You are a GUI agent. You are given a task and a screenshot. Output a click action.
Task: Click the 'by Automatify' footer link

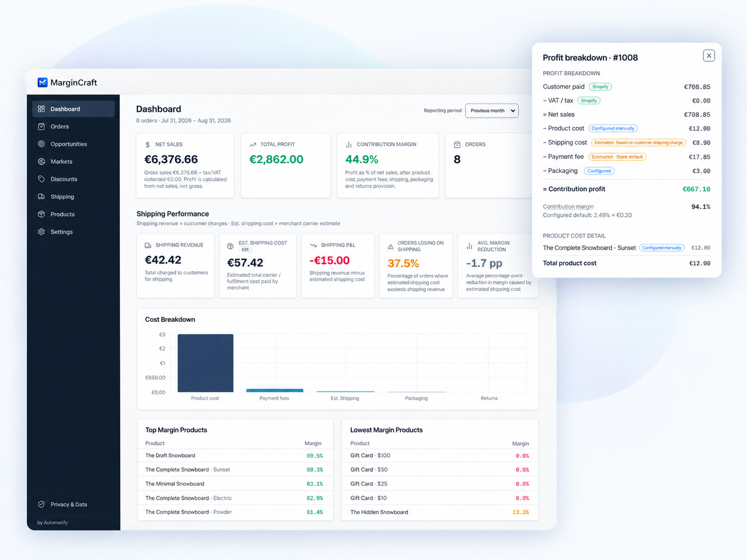[53, 522]
